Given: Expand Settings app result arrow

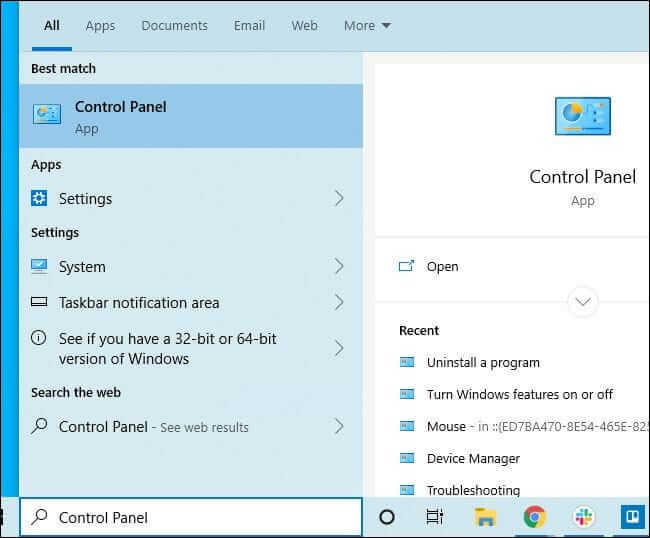Looking at the screenshot, I should coord(339,199).
